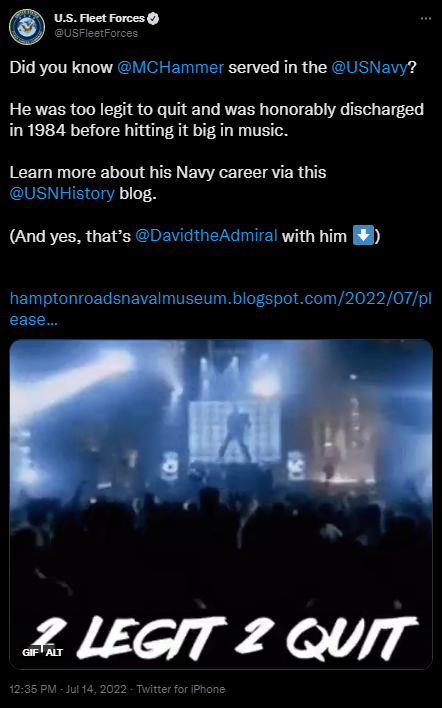Click the down arrow emoji

point(363,235)
